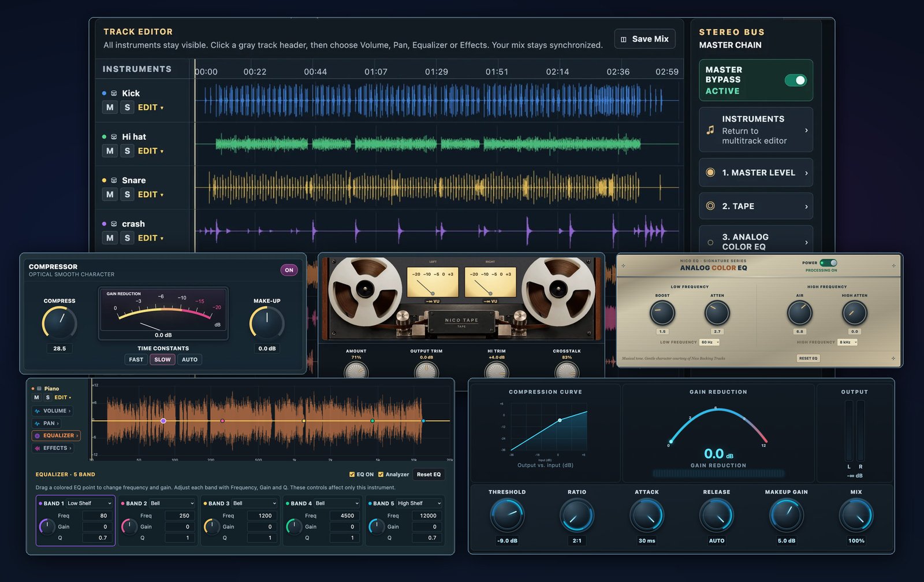The height and width of the screenshot is (582, 924).
Task: Click the compressor Threshold knob
Action: (x=507, y=515)
